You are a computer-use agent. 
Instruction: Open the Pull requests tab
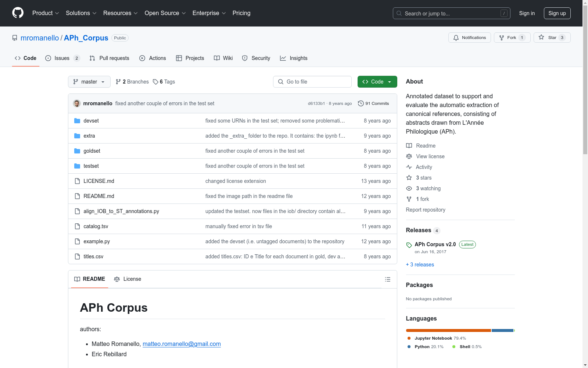(110, 58)
